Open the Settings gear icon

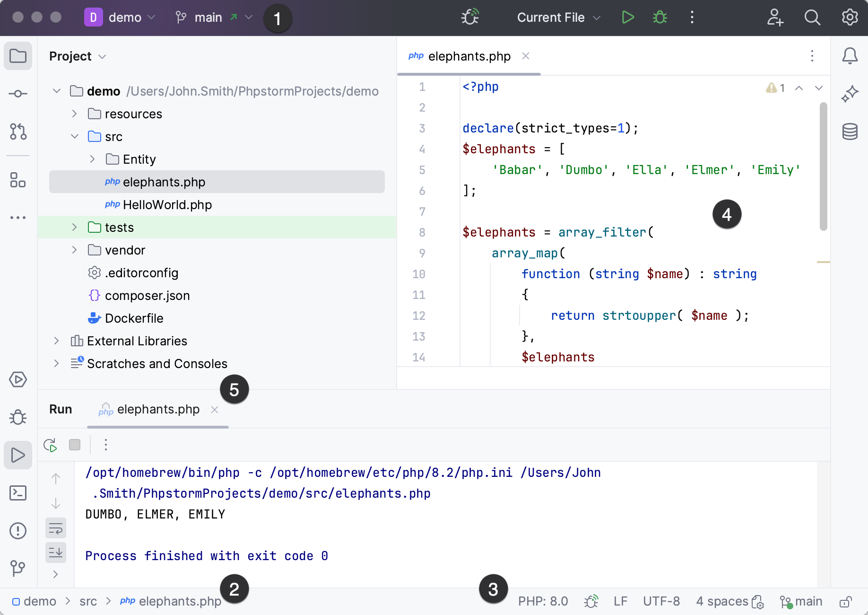pos(849,18)
